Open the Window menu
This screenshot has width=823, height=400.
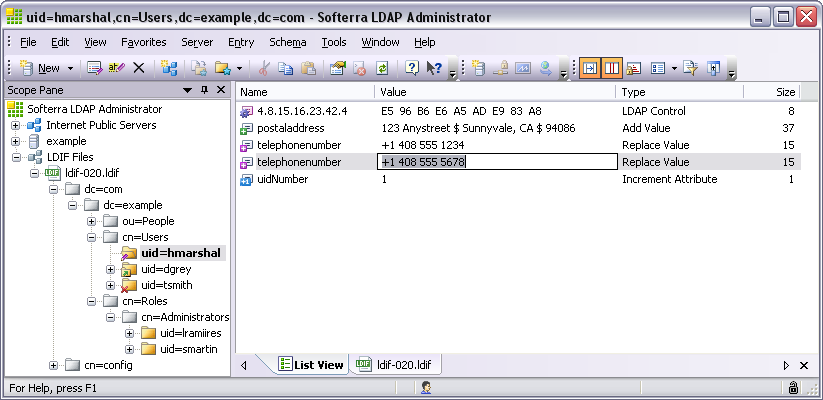point(381,42)
